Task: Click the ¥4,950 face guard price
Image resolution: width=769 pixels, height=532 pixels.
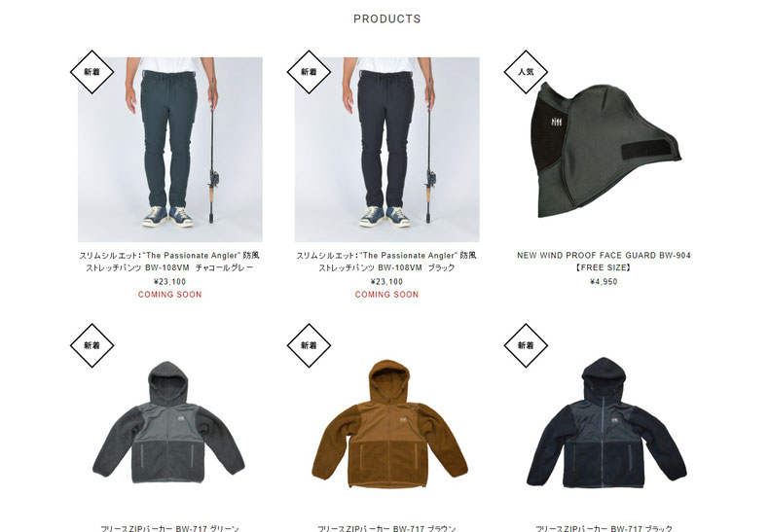Action: point(604,282)
